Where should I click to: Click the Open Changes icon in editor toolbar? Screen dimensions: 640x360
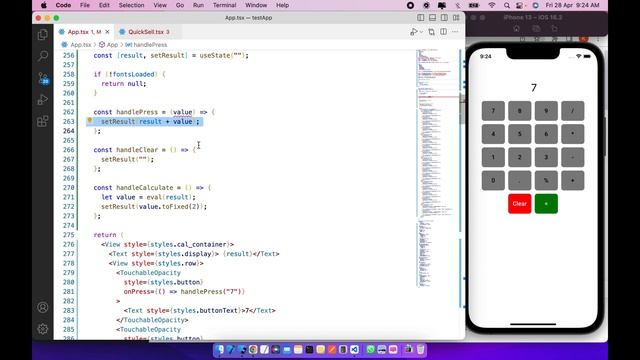pos(431,32)
